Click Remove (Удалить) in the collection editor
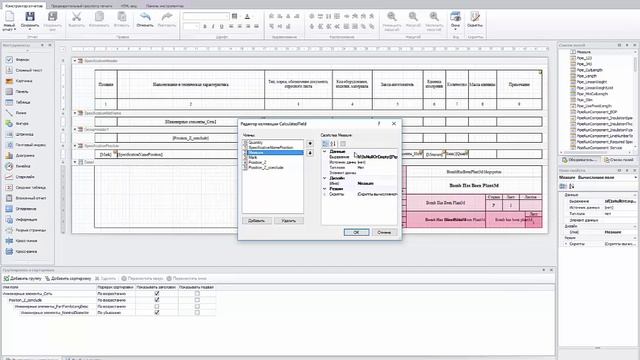 click(x=289, y=220)
